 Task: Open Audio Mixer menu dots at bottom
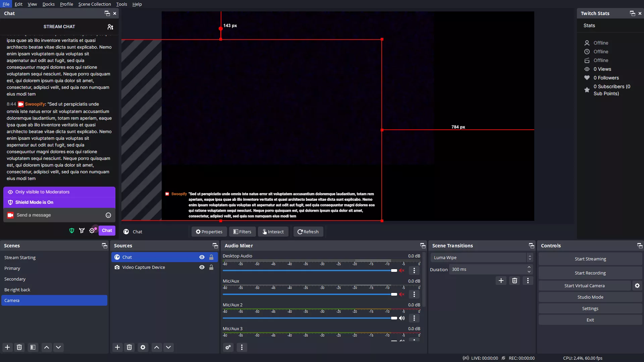tap(242, 347)
